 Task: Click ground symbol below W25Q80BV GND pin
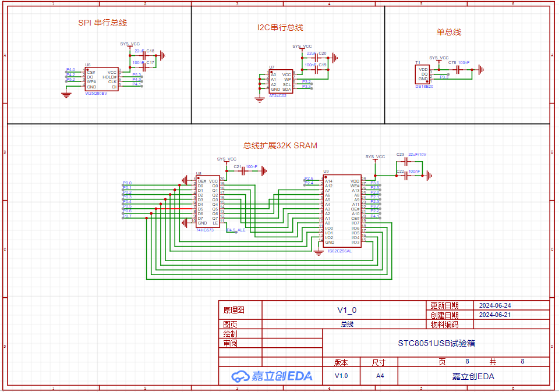coord(66,94)
